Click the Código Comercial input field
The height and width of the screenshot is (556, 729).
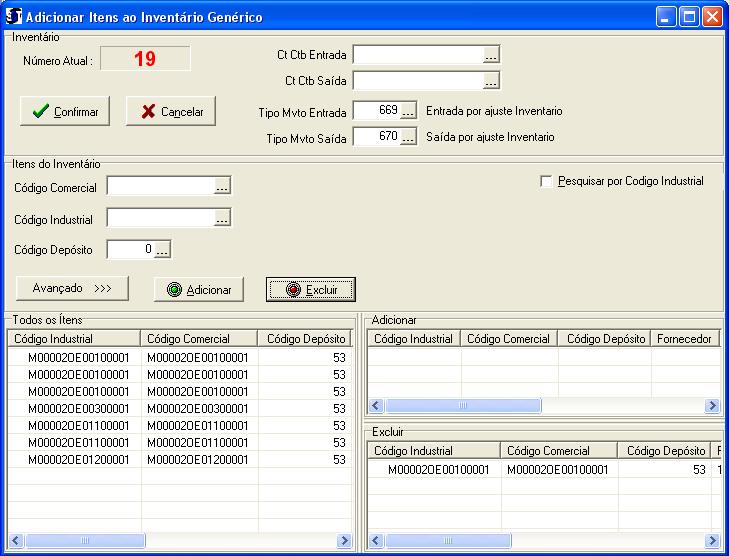(160, 186)
